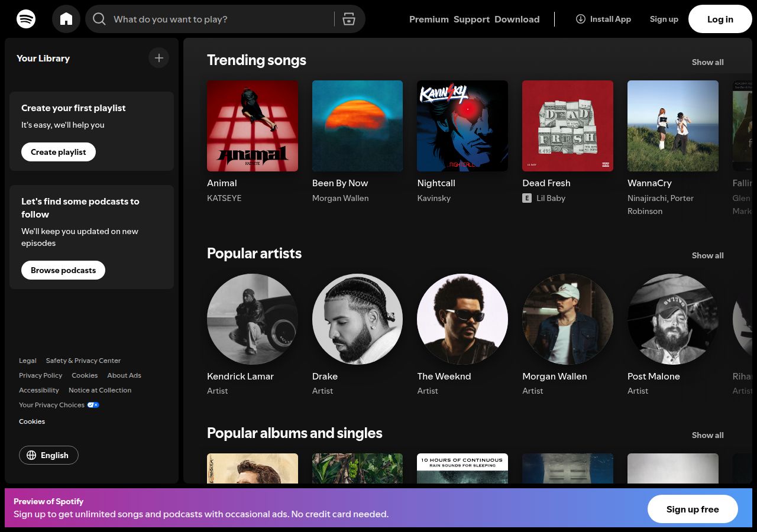The width and height of the screenshot is (757, 532).
Task: Open the English language selector
Action: 48,455
